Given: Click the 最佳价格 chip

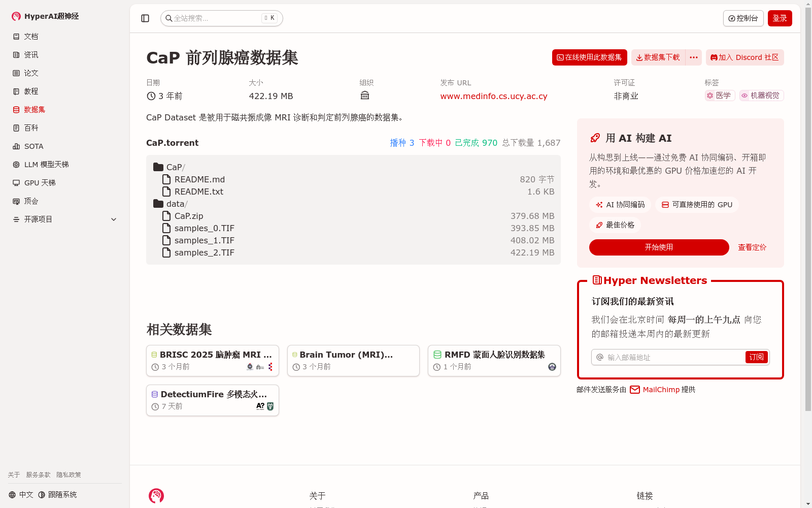Looking at the screenshot, I should [x=615, y=225].
